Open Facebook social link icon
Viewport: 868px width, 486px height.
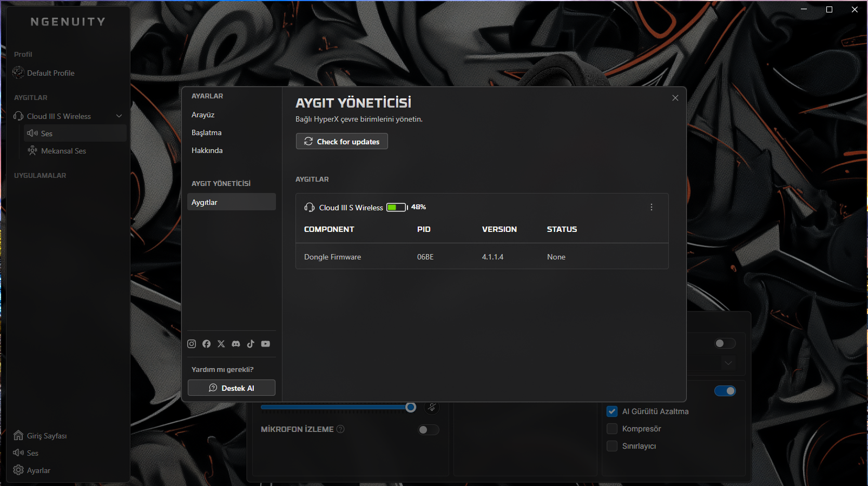point(206,344)
